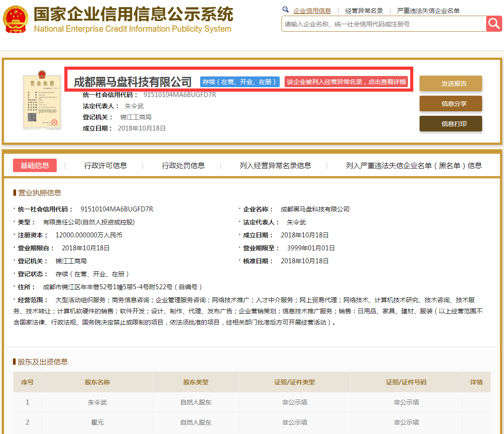Select the 经营异常名录 search category
This screenshot has height=434, width=504.
[364, 11]
